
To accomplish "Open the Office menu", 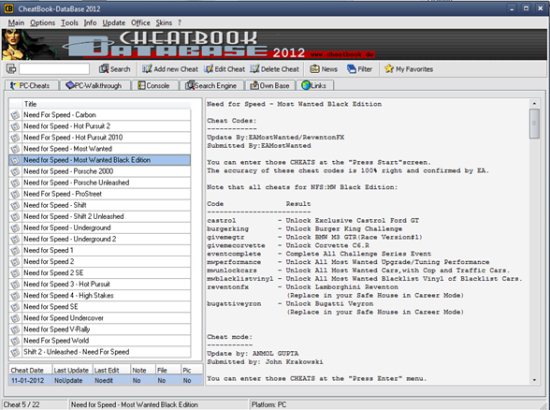I will 140,23.
